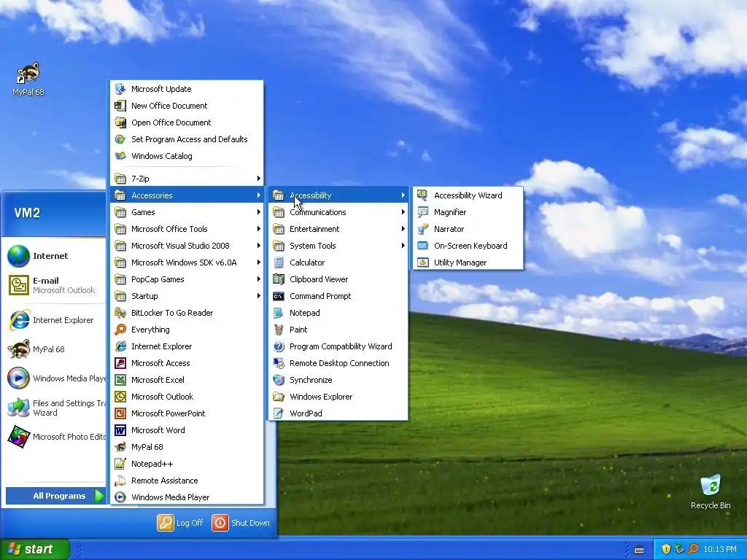The width and height of the screenshot is (747, 560).
Task: Launch Files and Settings Transfer Wizard
Action: point(55,408)
